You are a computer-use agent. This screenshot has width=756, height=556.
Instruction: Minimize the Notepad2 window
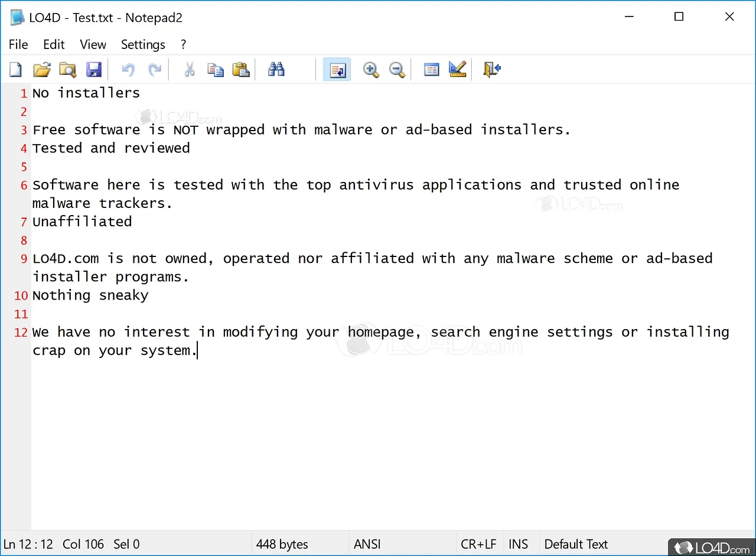pyautogui.click(x=629, y=17)
